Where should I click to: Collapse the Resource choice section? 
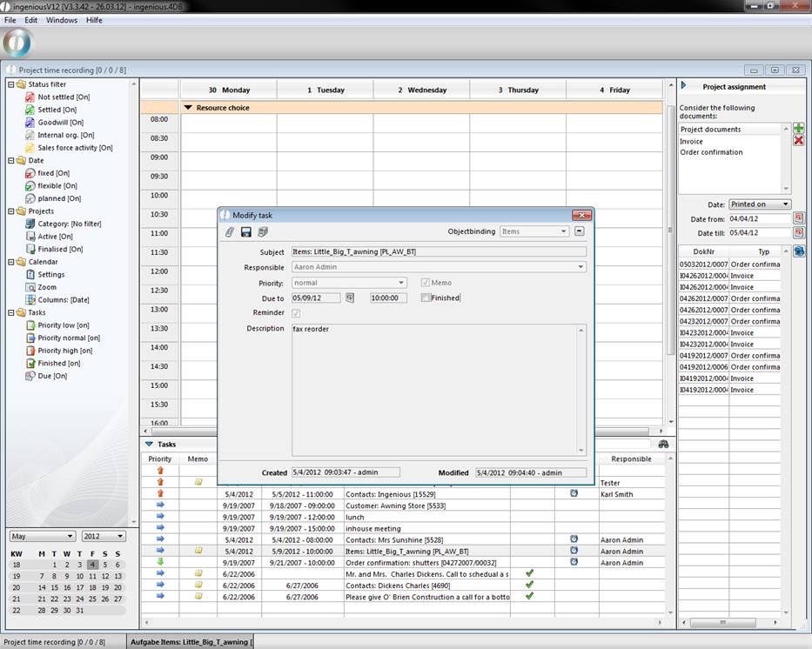tap(188, 108)
